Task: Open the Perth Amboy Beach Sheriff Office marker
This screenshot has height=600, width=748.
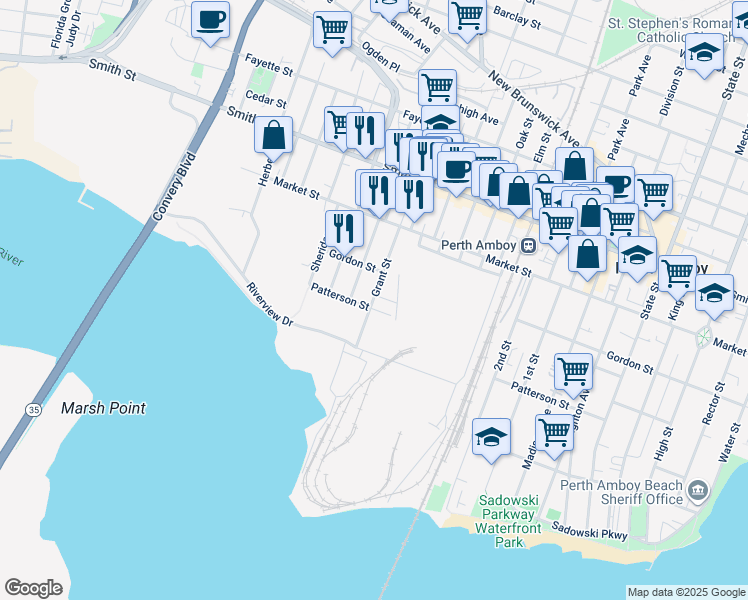Action: (x=696, y=492)
